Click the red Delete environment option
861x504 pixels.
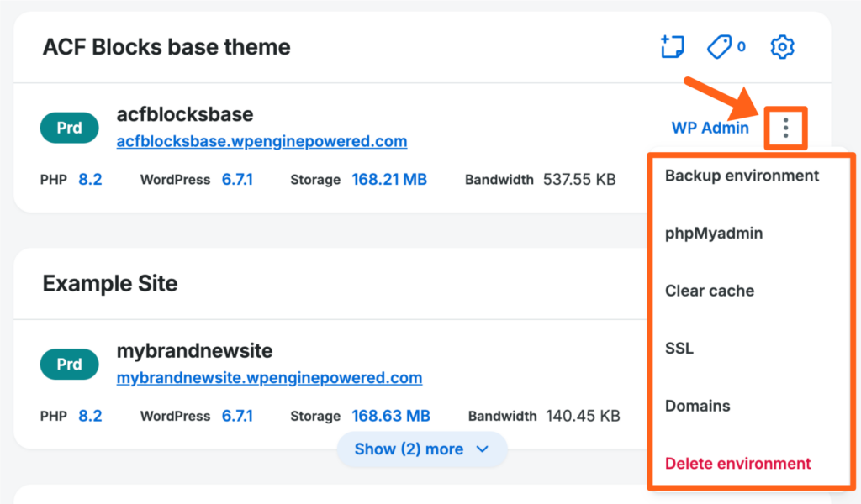pyautogui.click(x=737, y=464)
